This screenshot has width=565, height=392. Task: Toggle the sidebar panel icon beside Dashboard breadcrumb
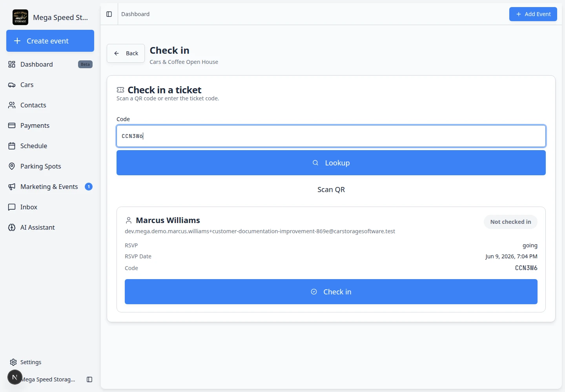pyautogui.click(x=109, y=14)
